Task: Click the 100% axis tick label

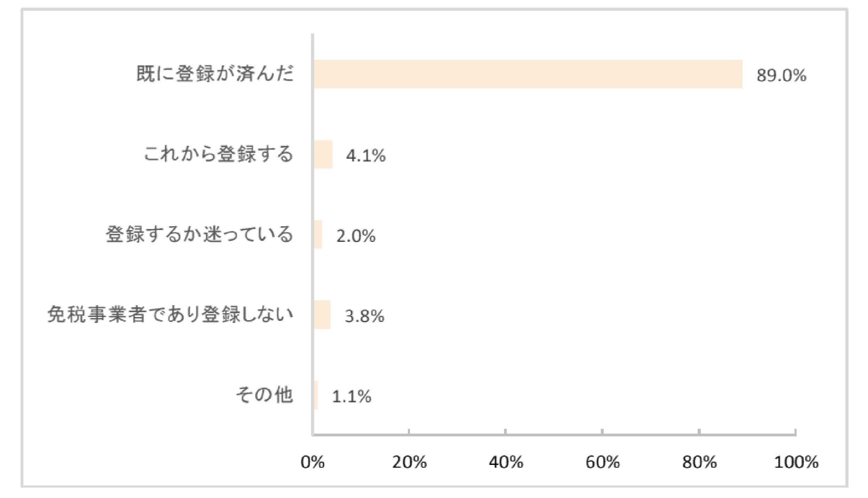Action: [796, 463]
